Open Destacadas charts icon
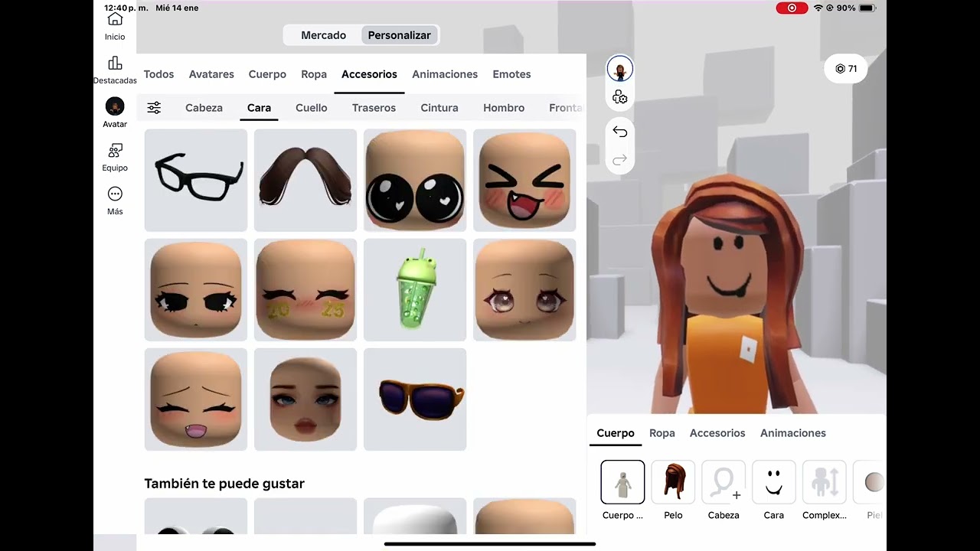 coord(115,63)
